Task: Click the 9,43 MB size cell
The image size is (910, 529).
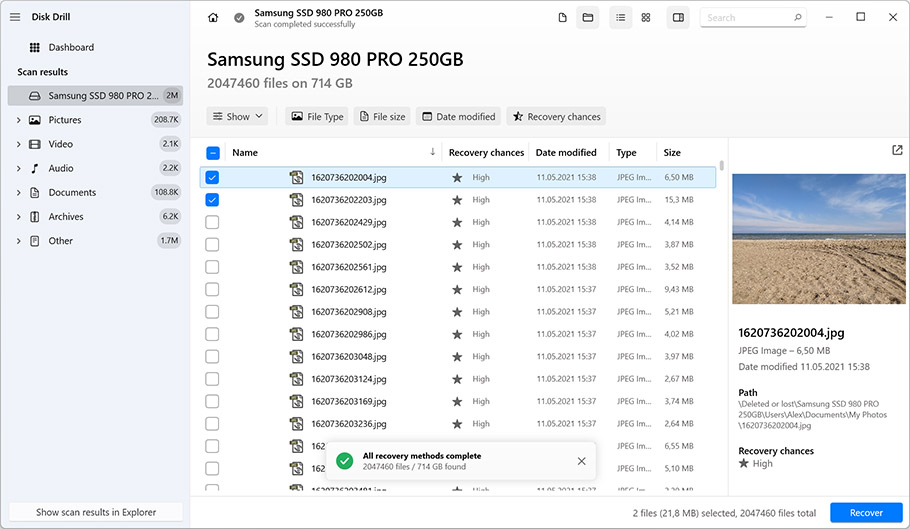Action: (x=679, y=289)
